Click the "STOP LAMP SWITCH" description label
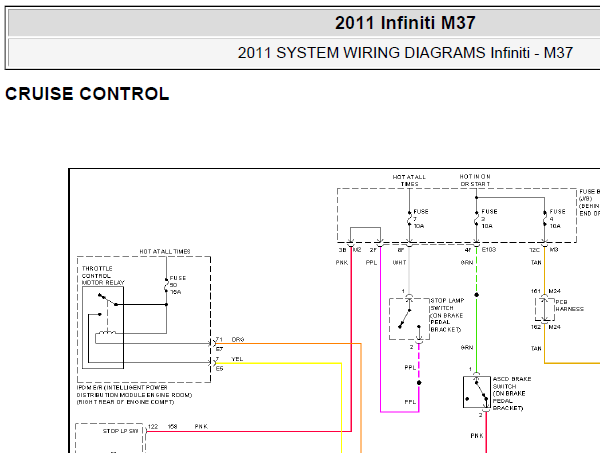The image size is (600, 453). (447, 315)
